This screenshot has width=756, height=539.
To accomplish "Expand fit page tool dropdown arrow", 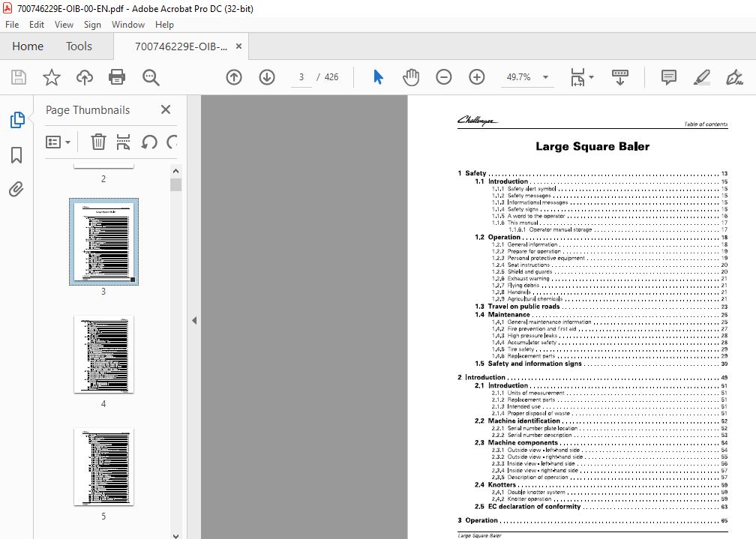I will pyautogui.click(x=592, y=77).
